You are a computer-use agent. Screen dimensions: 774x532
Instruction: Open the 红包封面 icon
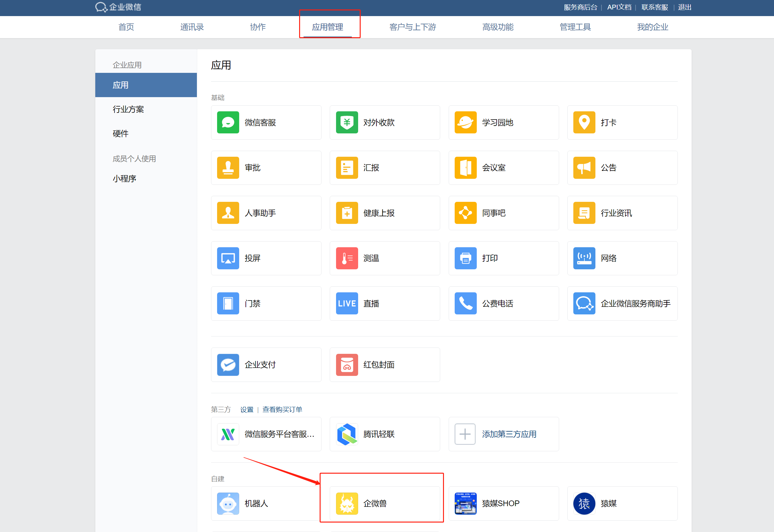coord(346,365)
